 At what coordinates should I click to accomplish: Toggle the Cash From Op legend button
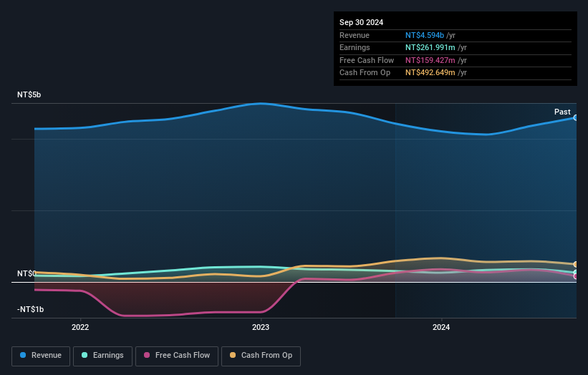pos(261,356)
